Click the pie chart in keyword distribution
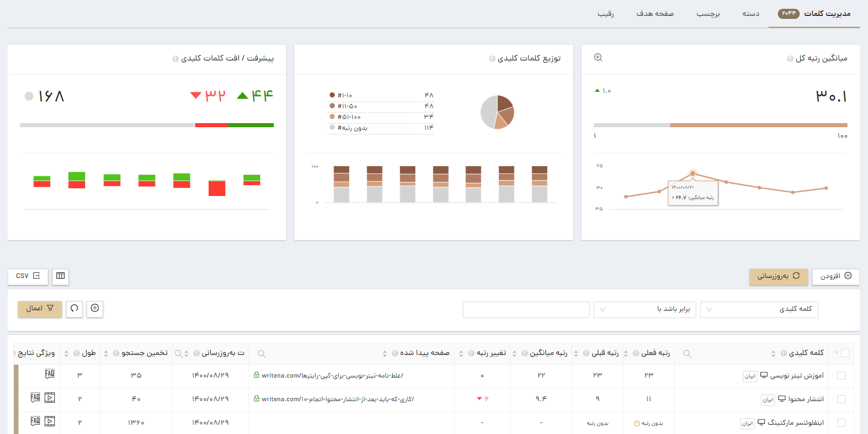Image resolution: width=868 pixels, height=434 pixels. point(497,112)
